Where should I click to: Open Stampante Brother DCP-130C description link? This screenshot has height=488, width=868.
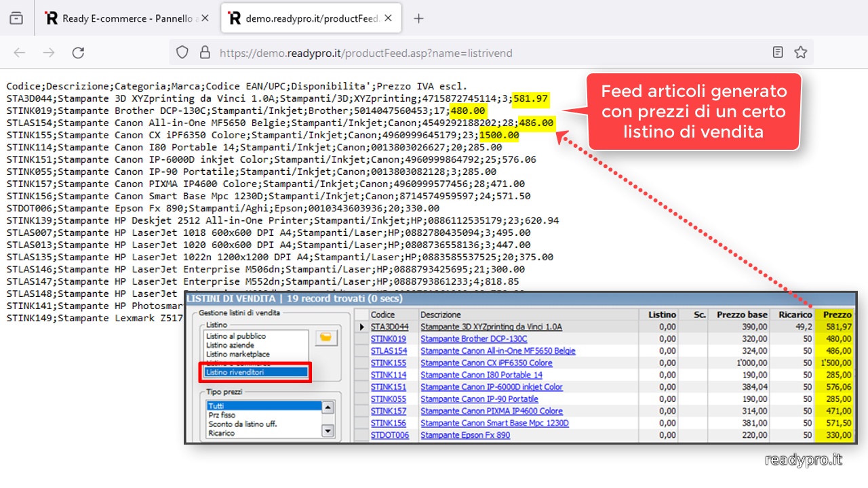(x=473, y=339)
